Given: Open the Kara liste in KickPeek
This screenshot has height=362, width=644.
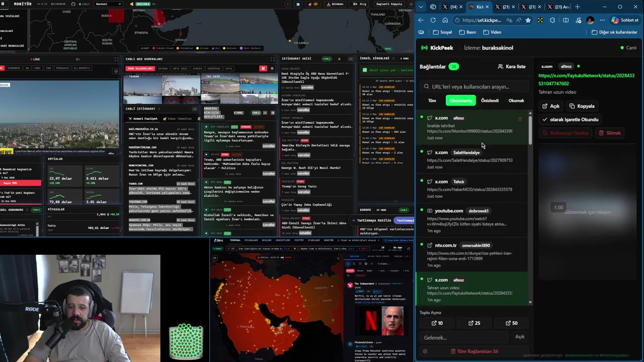Looking at the screenshot, I should click(x=512, y=66).
